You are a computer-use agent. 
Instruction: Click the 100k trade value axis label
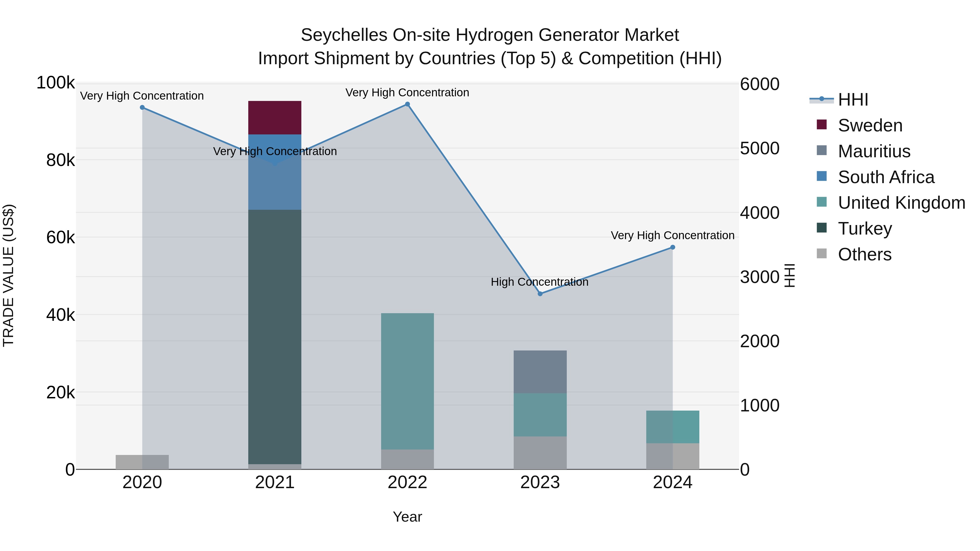pyautogui.click(x=56, y=83)
